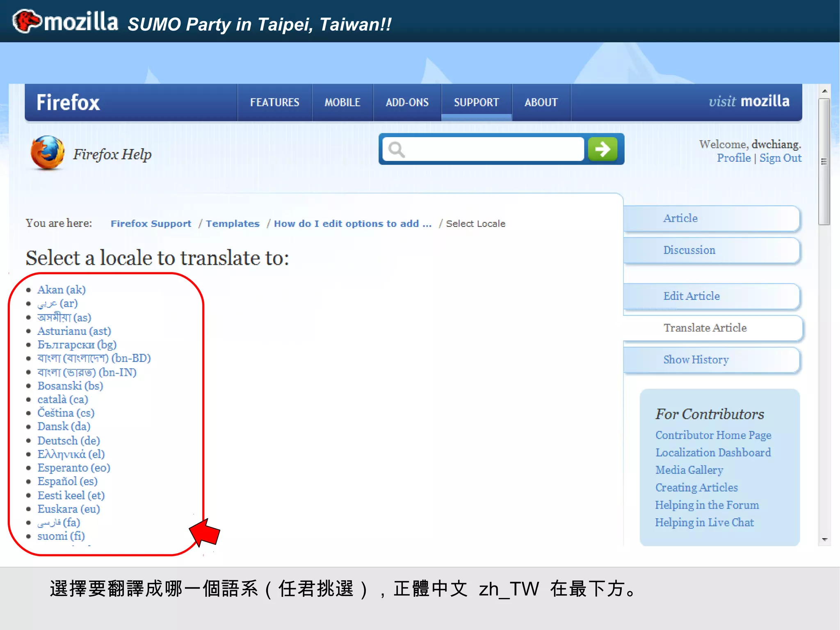The width and height of the screenshot is (840, 630).
Task: Open Localization Dashboard link
Action: click(x=713, y=452)
